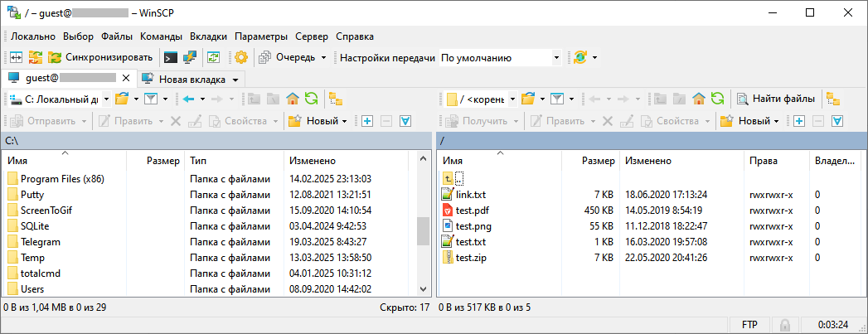Image resolution: width=868 pixels, height=334 pixels.
Task: Open the local drive 'C: Локальный диск' dropdown
Action: 107,99
